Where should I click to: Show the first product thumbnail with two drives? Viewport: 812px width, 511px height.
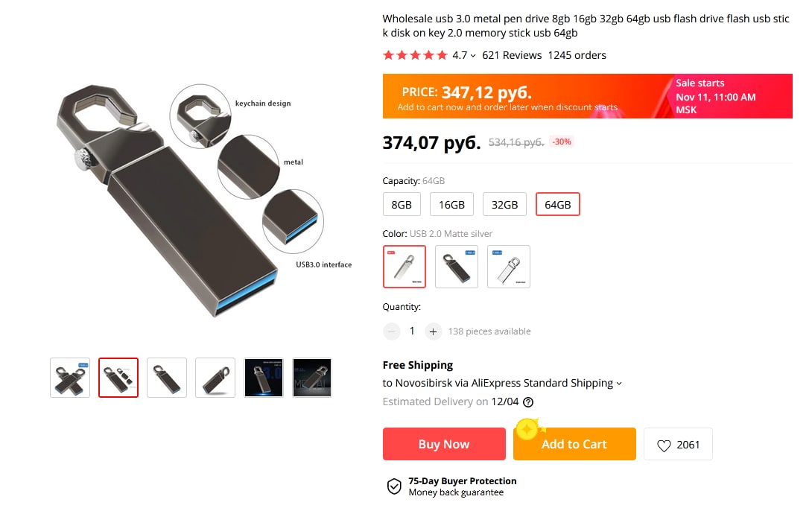pyautogui.click(x=70, y=378)
